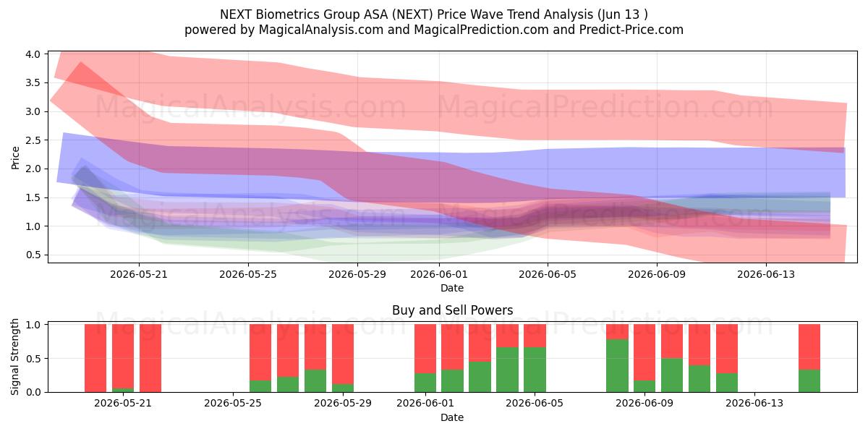Click the 2026-05-29 tick of the Signal Strength chart
The image size is (868, 434).
pos(343,404)
